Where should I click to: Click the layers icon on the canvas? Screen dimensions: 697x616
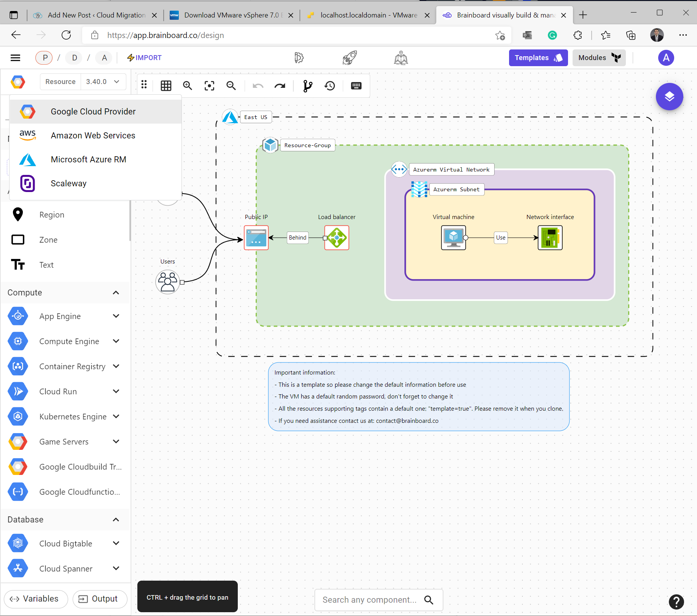tap(669, 97)
